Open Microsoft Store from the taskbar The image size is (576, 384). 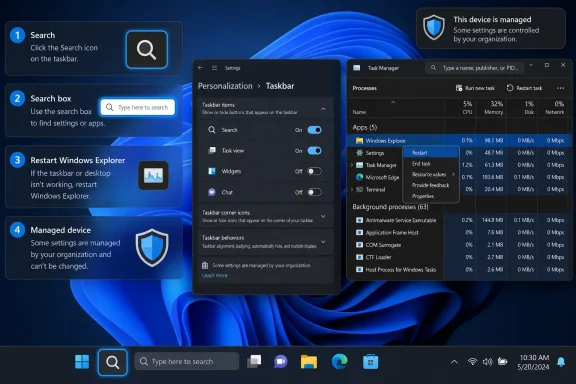point(370,362)
